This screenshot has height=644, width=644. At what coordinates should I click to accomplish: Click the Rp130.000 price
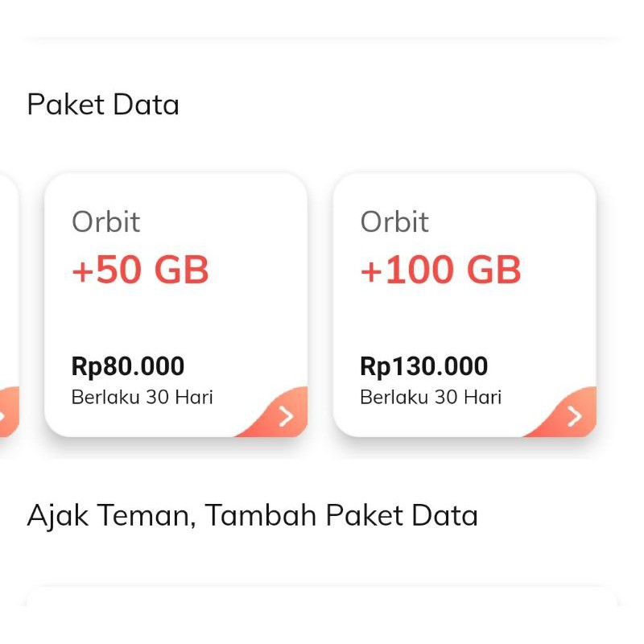(423, 366)
